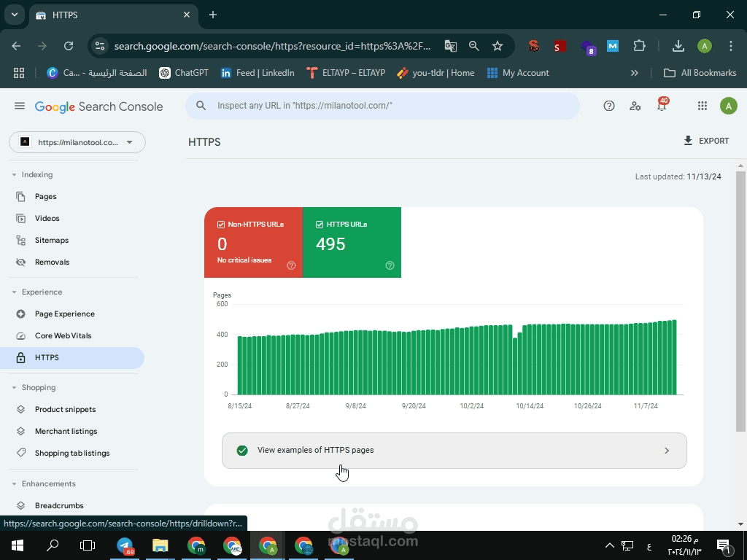This screenshot has width=747, height=560.
Task: Collapse the Shopping section
Action: click(15, 388)
